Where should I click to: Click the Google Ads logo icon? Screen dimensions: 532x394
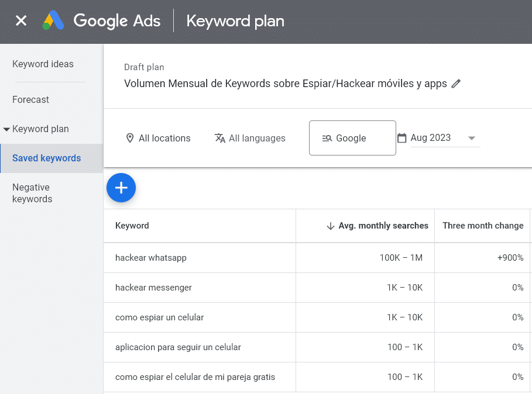53,20
